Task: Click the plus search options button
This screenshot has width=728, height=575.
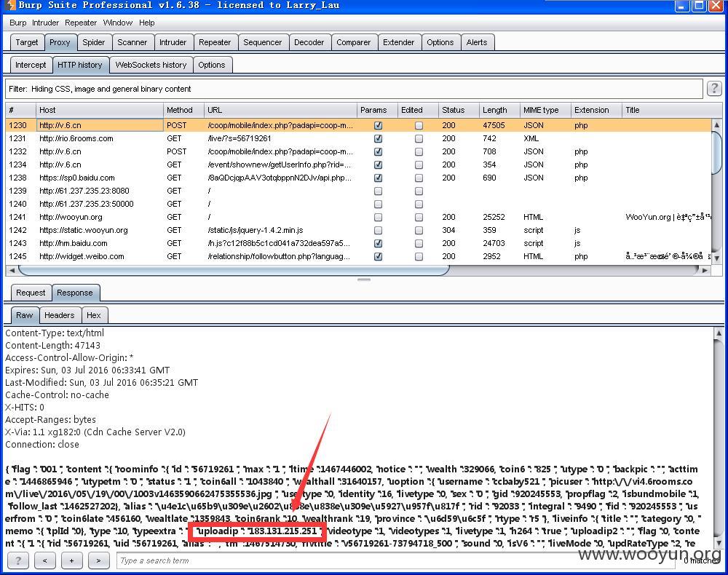Action: (71, 560)
